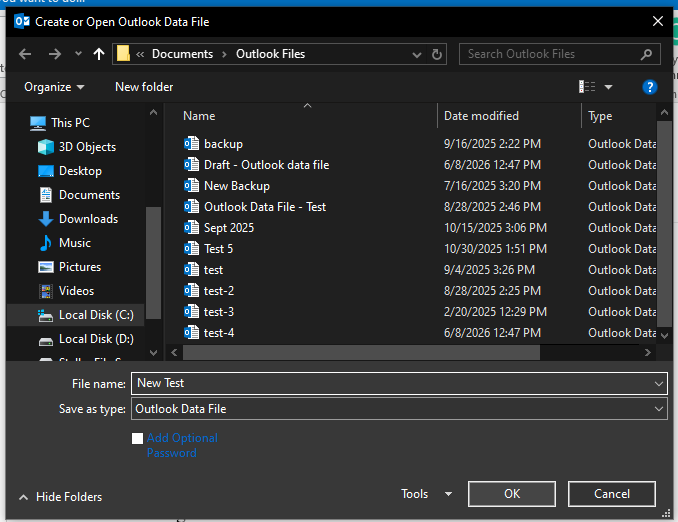Expand the hidden path chevrons in address bar
The height and width of the screenshot is (522, 678).
pyautogui.click(x=140, y=54)
